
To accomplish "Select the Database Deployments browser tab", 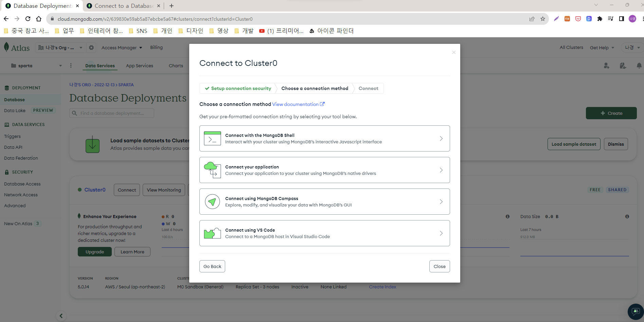I will (x=42, y=6).
